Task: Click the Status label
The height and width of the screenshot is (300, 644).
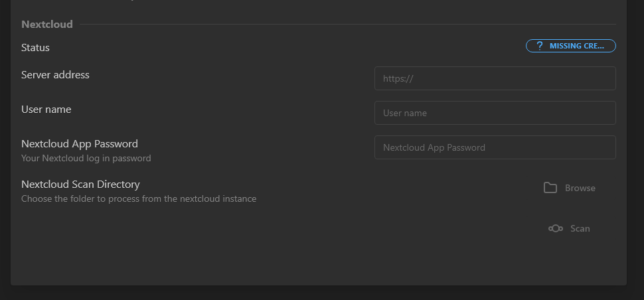Action: click(x=35, y=48)
